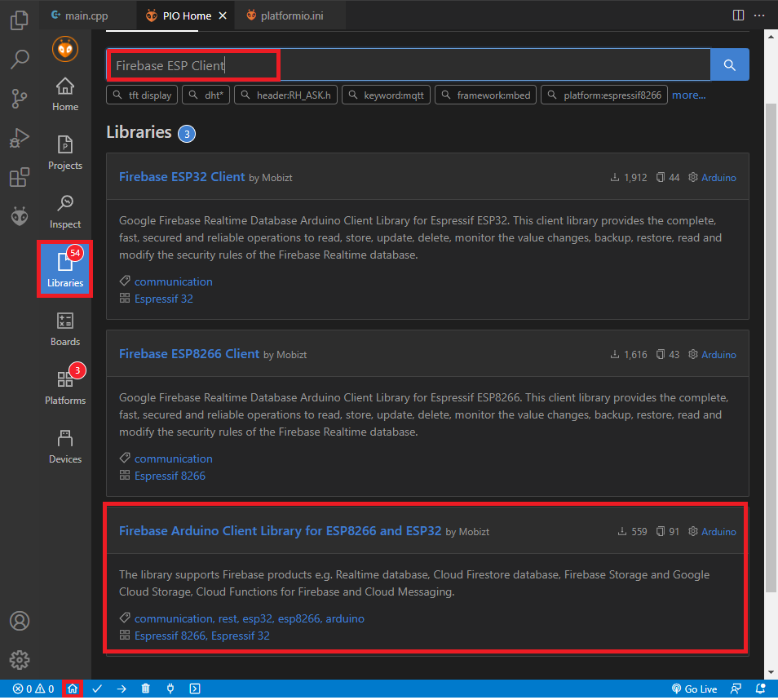Build the project using the checkmark status icon
This screenshot has height=700, width=778.
[97, 689]
